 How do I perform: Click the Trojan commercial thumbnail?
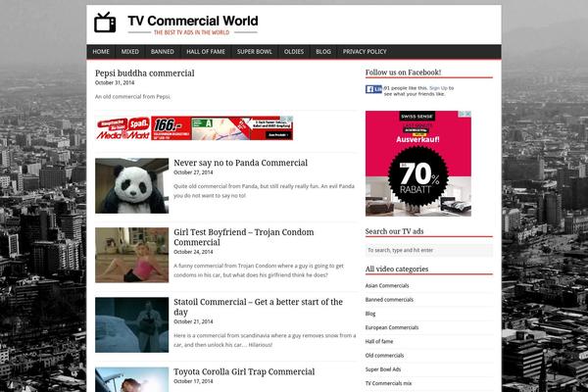coord(131,255)
